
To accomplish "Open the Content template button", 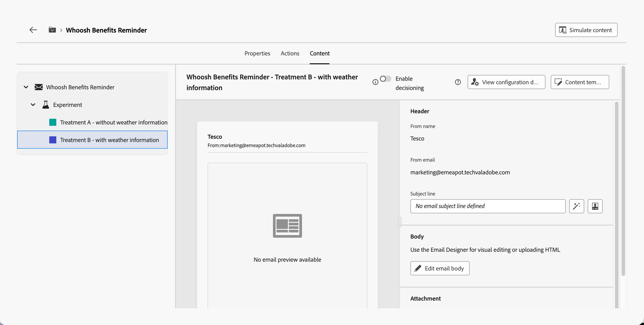I will (x=580, y=82).
